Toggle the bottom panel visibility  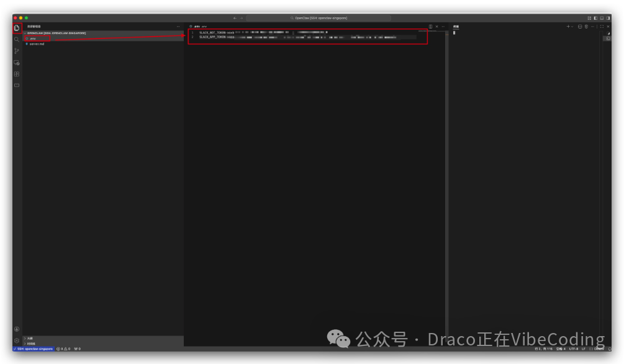(602, 18)
